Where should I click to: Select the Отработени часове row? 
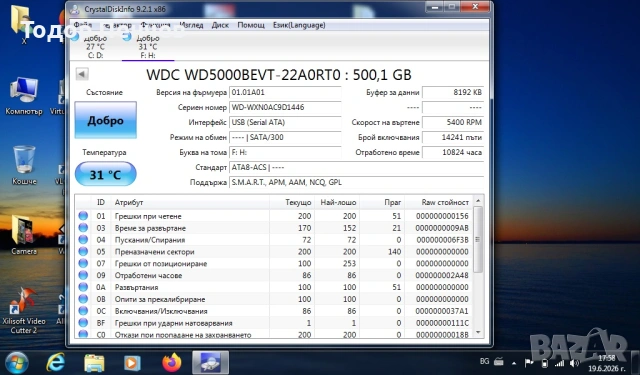[x=274, y=275]
